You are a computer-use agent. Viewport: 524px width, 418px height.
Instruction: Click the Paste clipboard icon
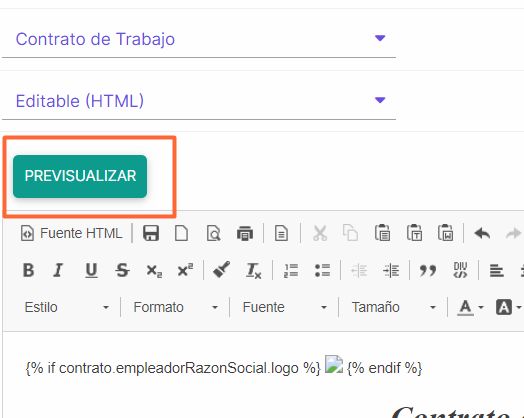coord(382,233)
